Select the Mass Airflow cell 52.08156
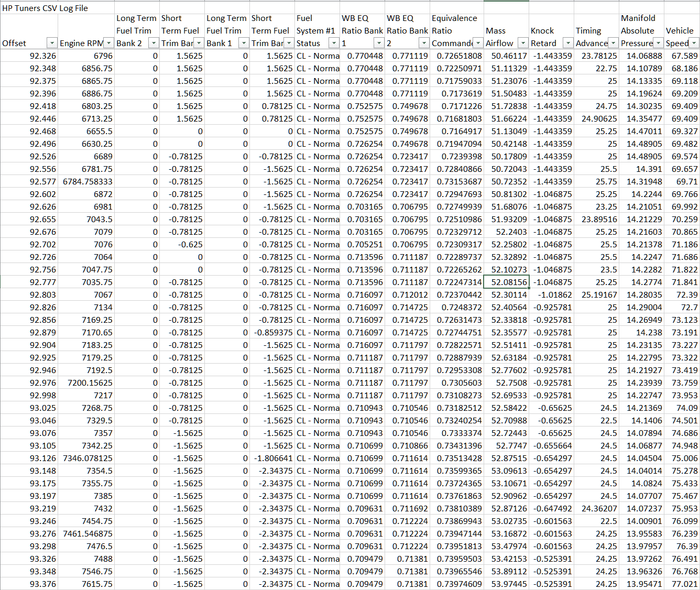 tap(506, 282)
